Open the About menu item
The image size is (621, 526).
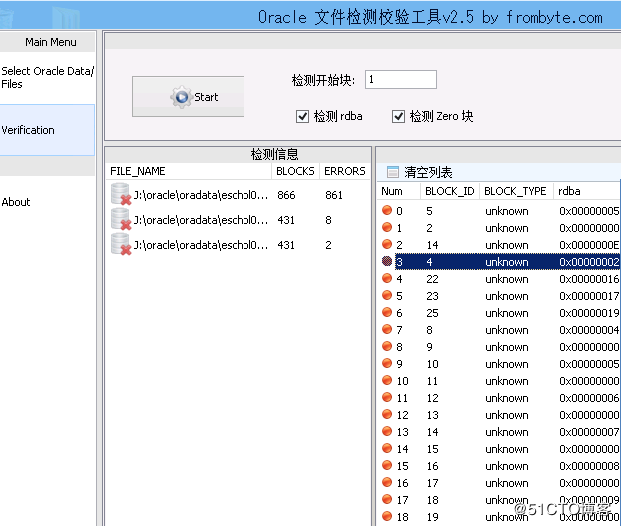16,202
